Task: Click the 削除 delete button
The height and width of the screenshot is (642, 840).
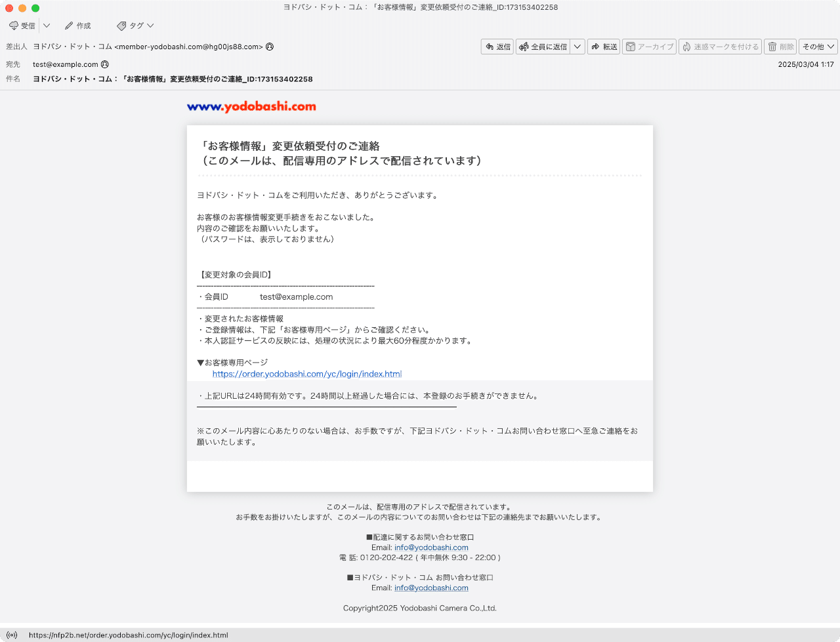Action: click(x=780, y=47)
